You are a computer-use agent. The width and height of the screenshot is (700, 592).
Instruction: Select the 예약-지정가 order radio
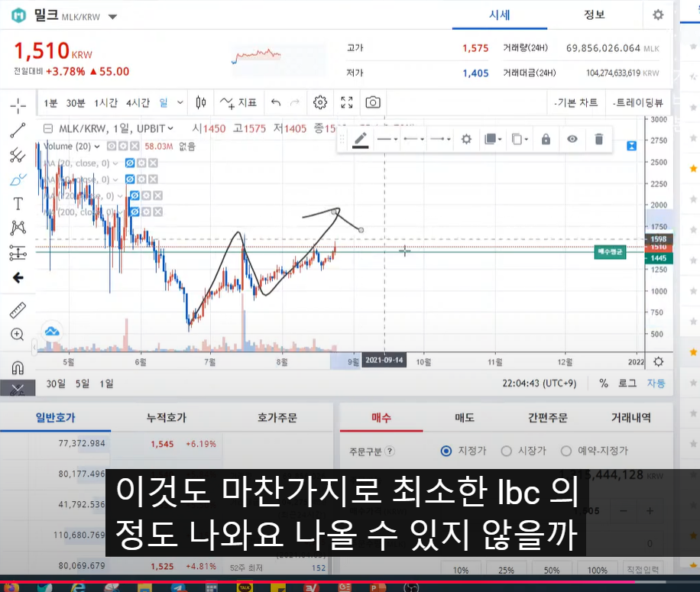[566, 451]
